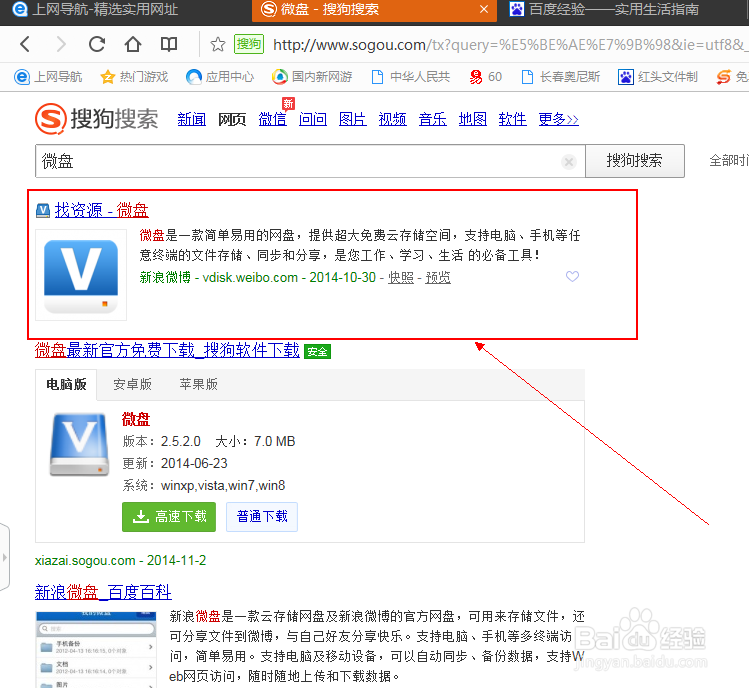Switch to the 百度经验 browser tab
Image resolution: width=749 pixels, height=688 pixels.
[x=604, y=9]
